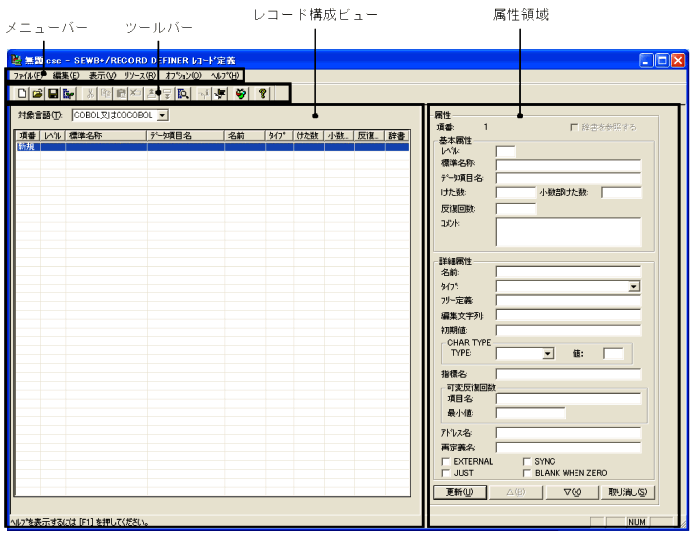The image size is (692, 534).
Task: Click the 名前 input field in 詳細属性
Action: pos(568,272)
